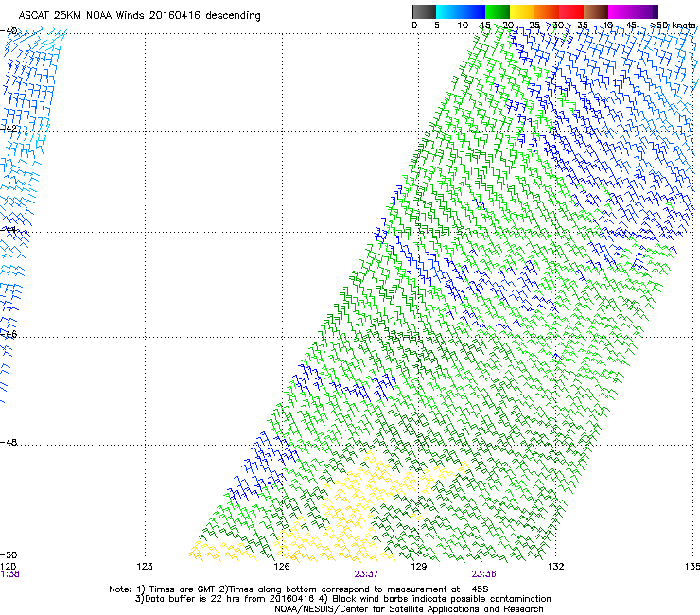Click the purple time stamp 1:38
Image resolution: width=700 pixels, height=615 pixels.
click(x=9, y=574)
